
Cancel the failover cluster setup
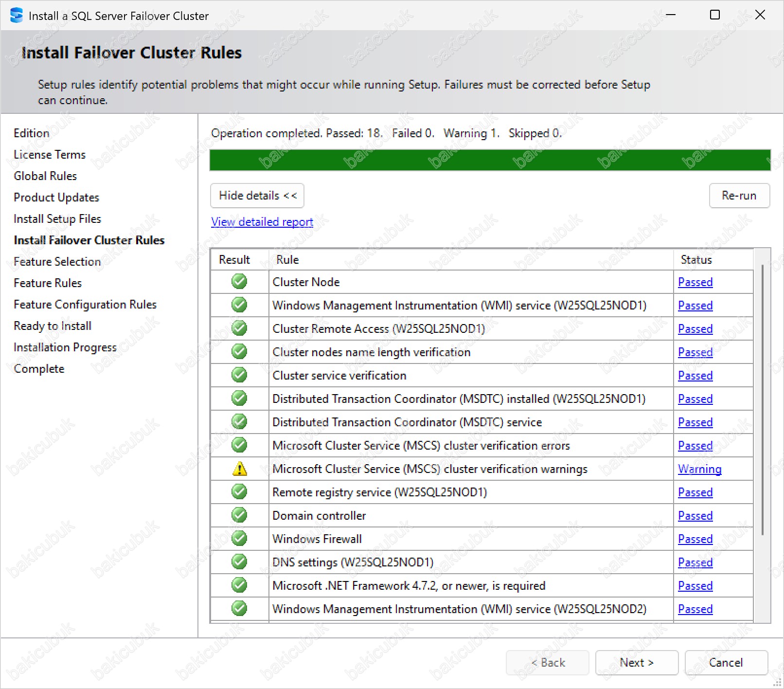726,663
